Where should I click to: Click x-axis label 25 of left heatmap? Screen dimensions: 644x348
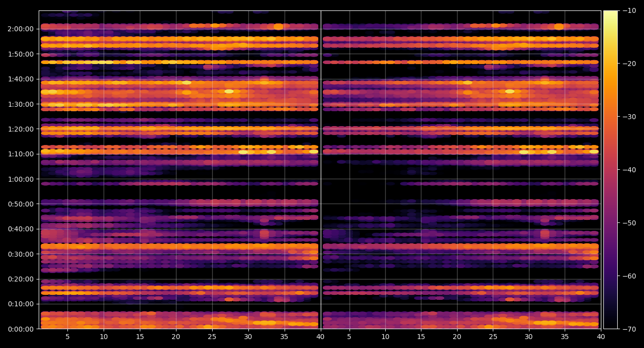tap(212, 337)
